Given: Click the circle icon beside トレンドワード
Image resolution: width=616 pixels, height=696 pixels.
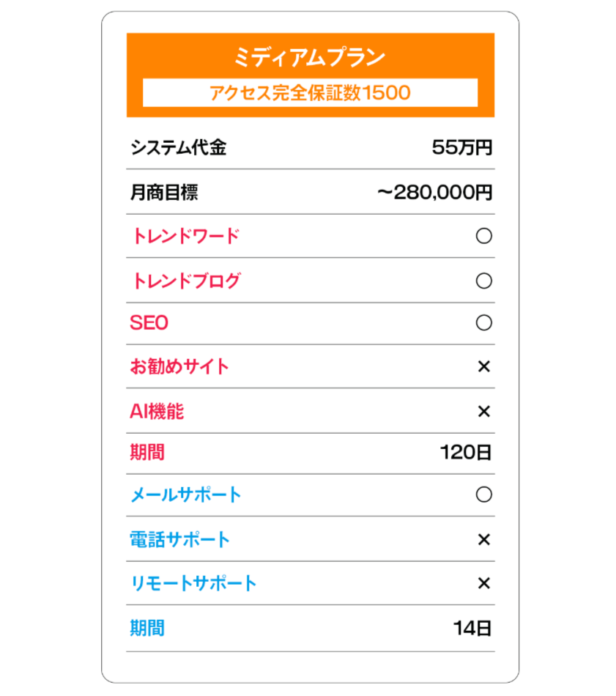Looking at the screenshot, I should click(x=483, y=236).
